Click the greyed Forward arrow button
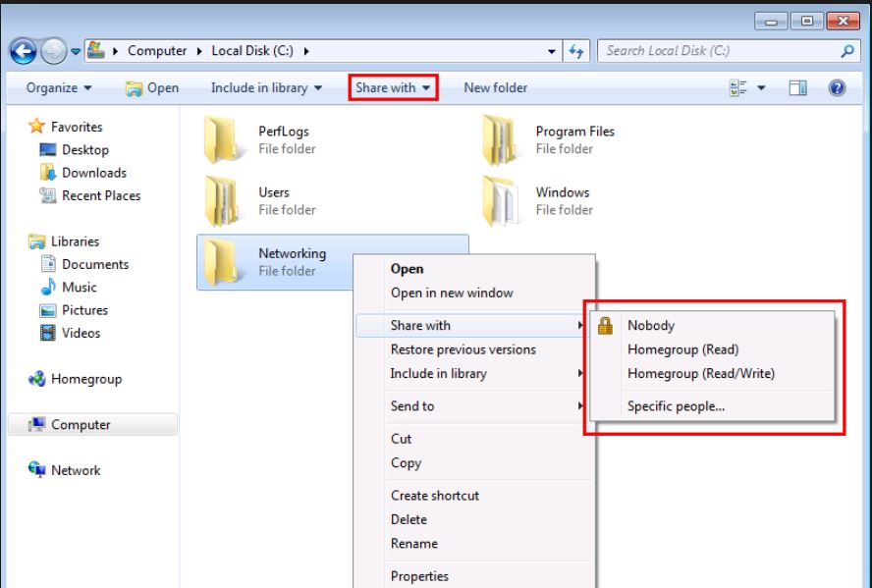 (53, 52)
